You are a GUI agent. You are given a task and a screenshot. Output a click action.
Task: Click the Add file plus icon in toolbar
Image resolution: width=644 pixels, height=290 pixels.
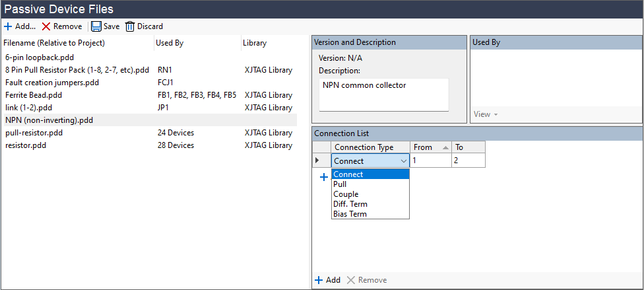point(7,26)
